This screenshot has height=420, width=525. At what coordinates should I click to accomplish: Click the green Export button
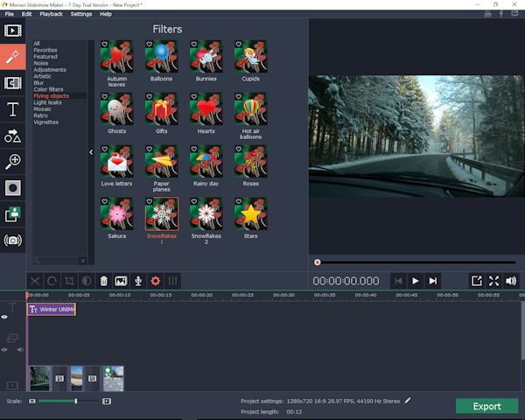486,406
